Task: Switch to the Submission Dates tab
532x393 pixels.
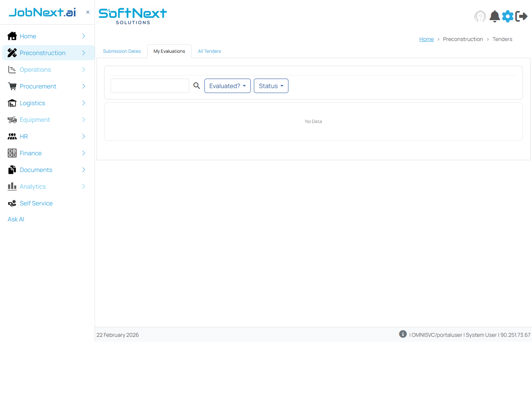Action: pyautogui.click(x=122, y=51)
